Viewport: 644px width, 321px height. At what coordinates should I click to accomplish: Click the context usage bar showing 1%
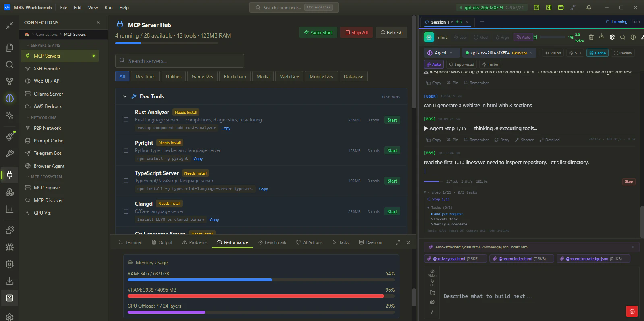(x=553, y=37)
